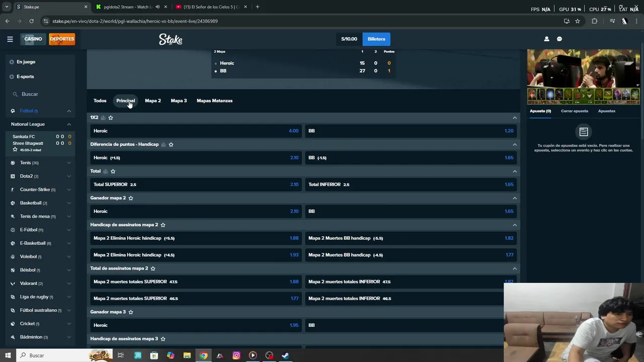Screen dimensions: 644x362
Task: Star the Ganador mapa 3 market
Action: (x=131, y=312)
